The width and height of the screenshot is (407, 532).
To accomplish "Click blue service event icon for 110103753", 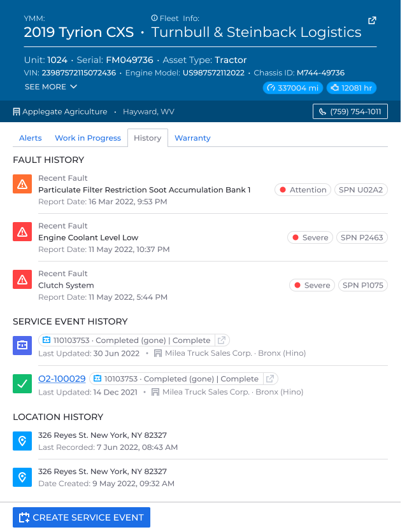I will point(22,346).
